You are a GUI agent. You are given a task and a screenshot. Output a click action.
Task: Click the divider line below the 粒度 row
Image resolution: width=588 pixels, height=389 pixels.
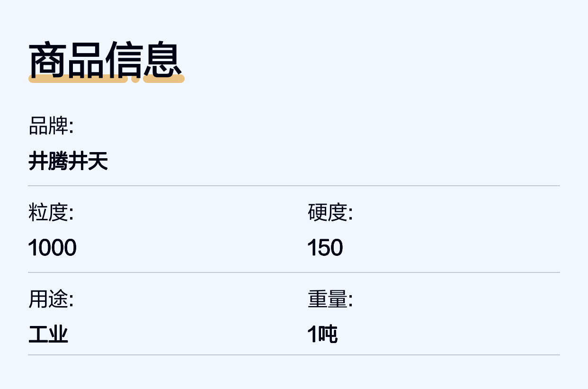pyautogui.click(x=294, y=272)
